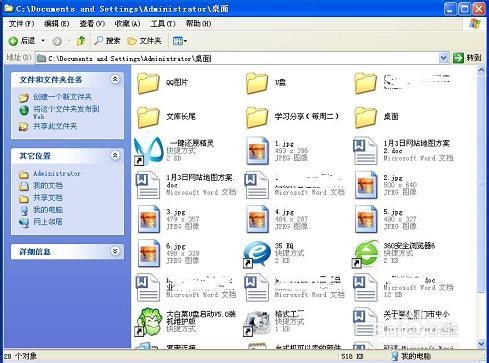The height and width of the screenshot is (363, 489).
Task: Click the 格式工厂 shortcut name text
Action: coord(289,314)
